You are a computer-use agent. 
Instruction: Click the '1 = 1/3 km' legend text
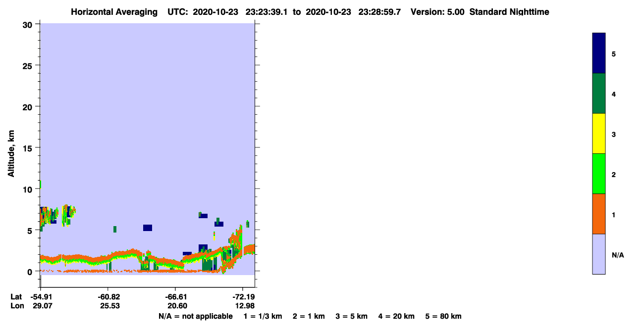(x=264, y=317)
